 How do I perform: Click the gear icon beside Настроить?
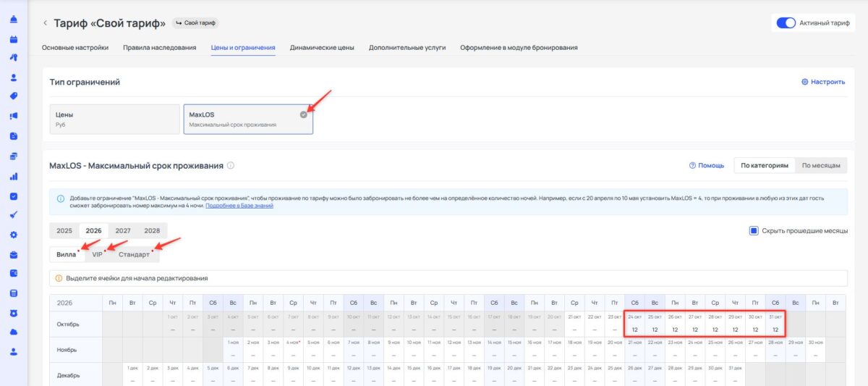point(805,82)
